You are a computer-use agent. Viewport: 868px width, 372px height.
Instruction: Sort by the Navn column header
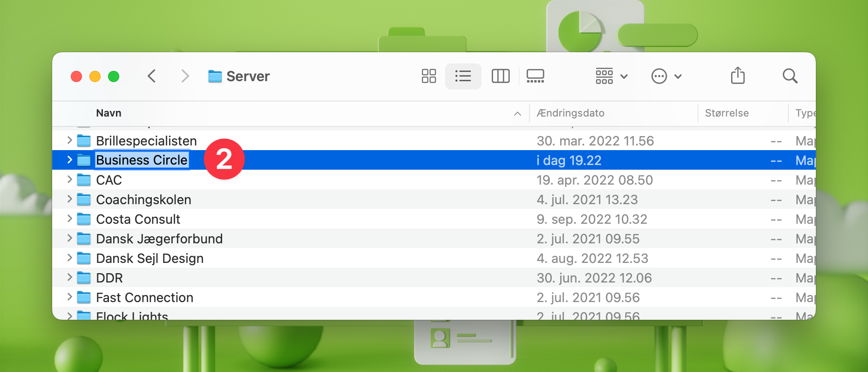click(108, 113)
